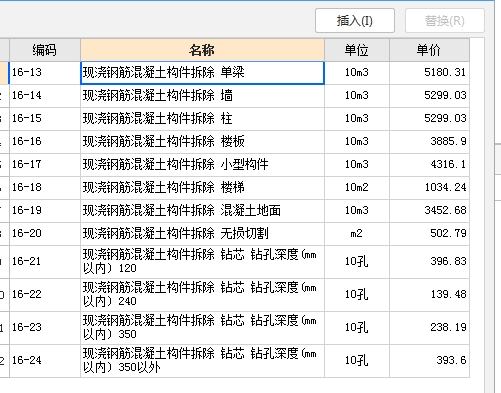Click unit 10孔 in row 16-23

[357, 328]
